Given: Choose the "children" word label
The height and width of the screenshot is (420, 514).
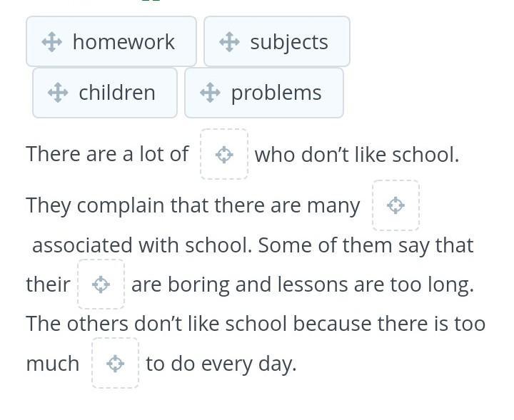Looking at the screenshot, I should pyautogui.click(x=117, y=93).
